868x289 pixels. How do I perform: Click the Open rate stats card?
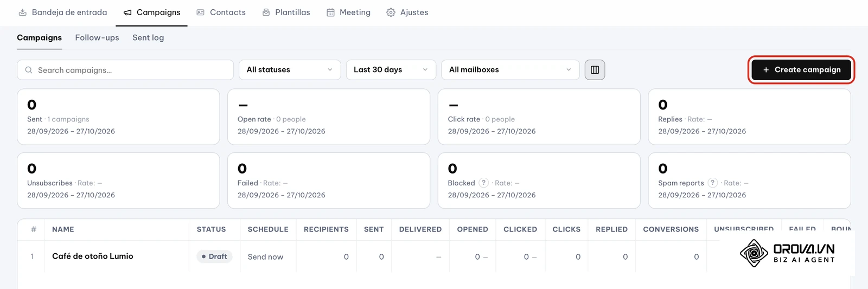point(329,117)
